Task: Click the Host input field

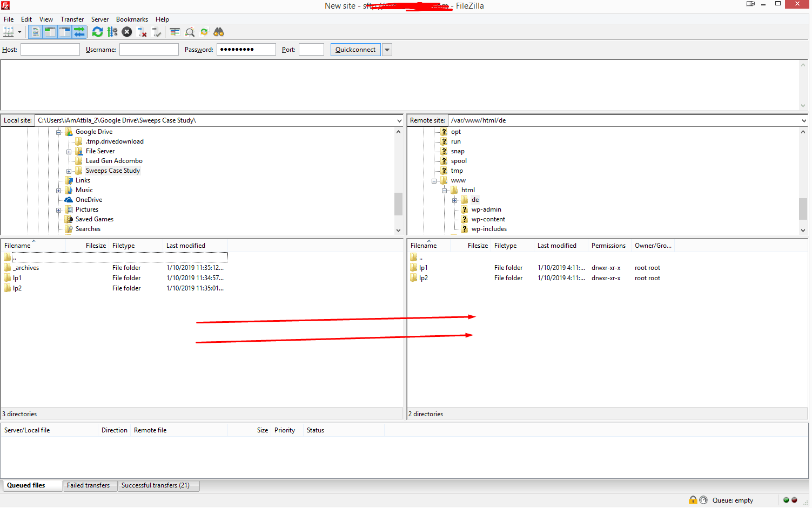Action: pyautogui.click(x=50, y=50)
